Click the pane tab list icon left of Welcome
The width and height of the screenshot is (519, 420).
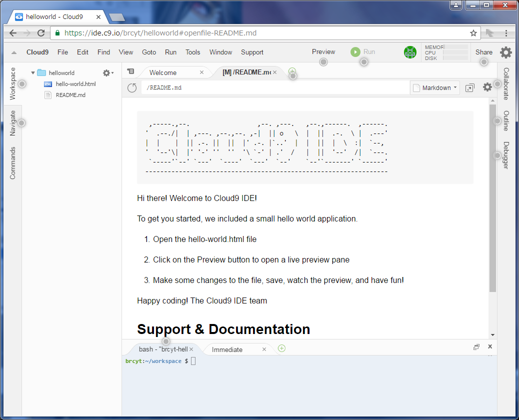pyautogui.click(x=130, y=71)
